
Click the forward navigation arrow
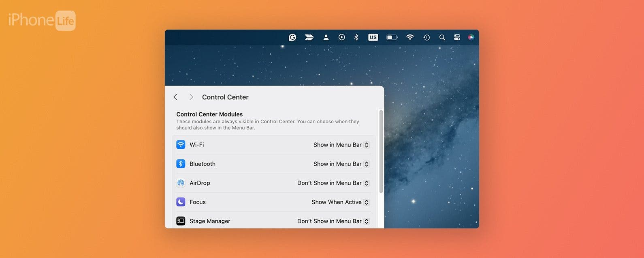coord(191,97)
